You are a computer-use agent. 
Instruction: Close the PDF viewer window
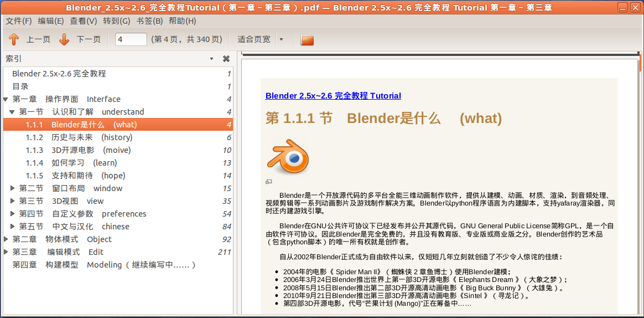[x=635, y=8]
